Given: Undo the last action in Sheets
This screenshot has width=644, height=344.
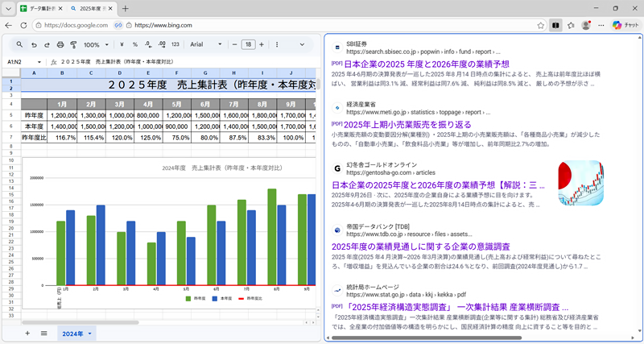Looking at the screenshot, I should pos(34,44).
